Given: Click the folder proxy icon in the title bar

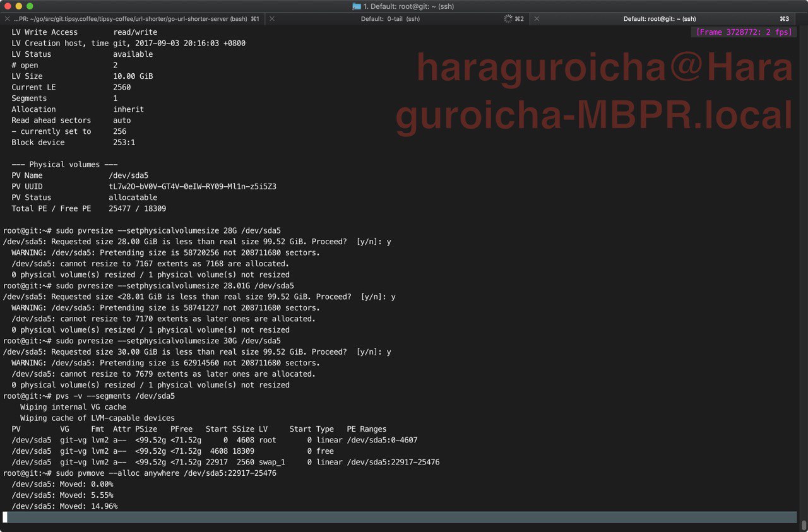Looking at the screenshot, I should click(357, 6).
